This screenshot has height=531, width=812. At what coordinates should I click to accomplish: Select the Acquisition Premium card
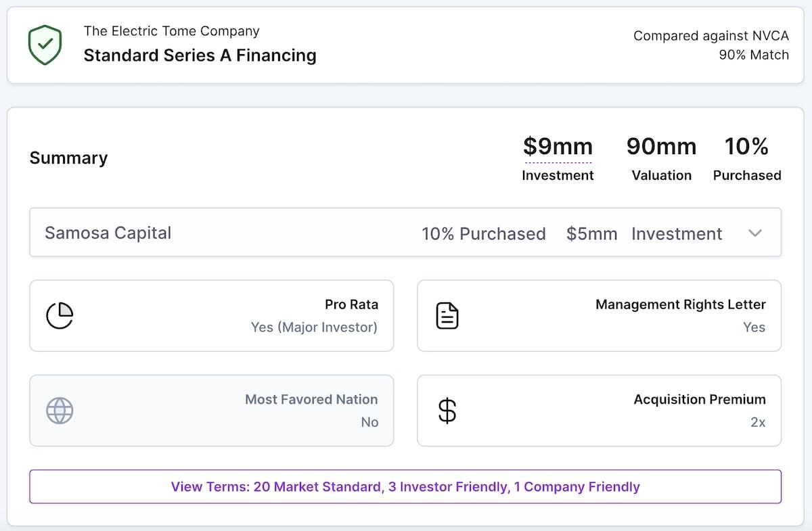599,411
